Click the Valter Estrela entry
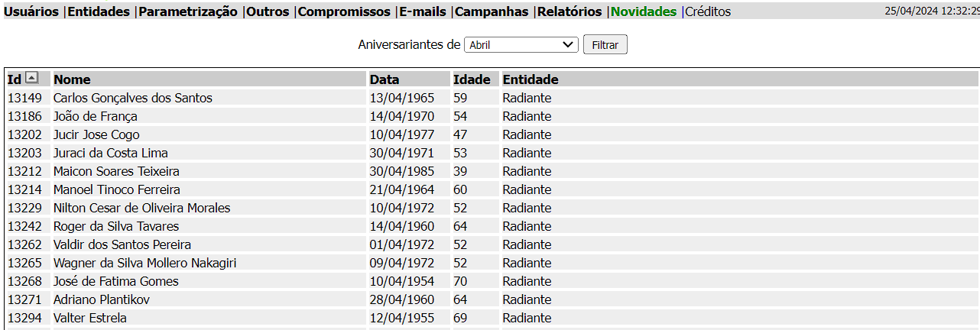This screenshot has width=980, height=330. click(90, 318)
